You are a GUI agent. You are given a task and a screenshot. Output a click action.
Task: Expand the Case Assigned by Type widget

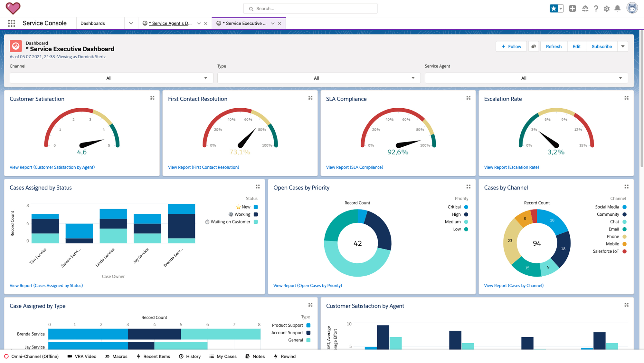tap(310, 305)
